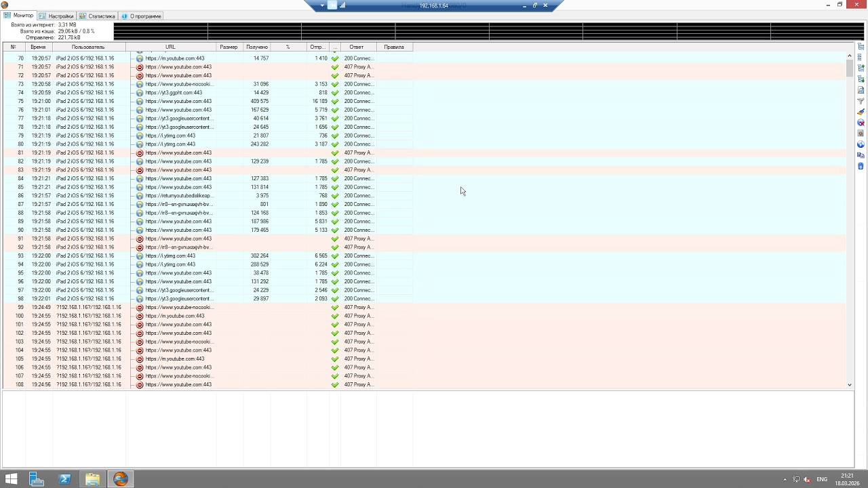This screenshot has height=488, width=868.
Task: Click the scroll up arrow of log list
Action: [x=850, y=56]
